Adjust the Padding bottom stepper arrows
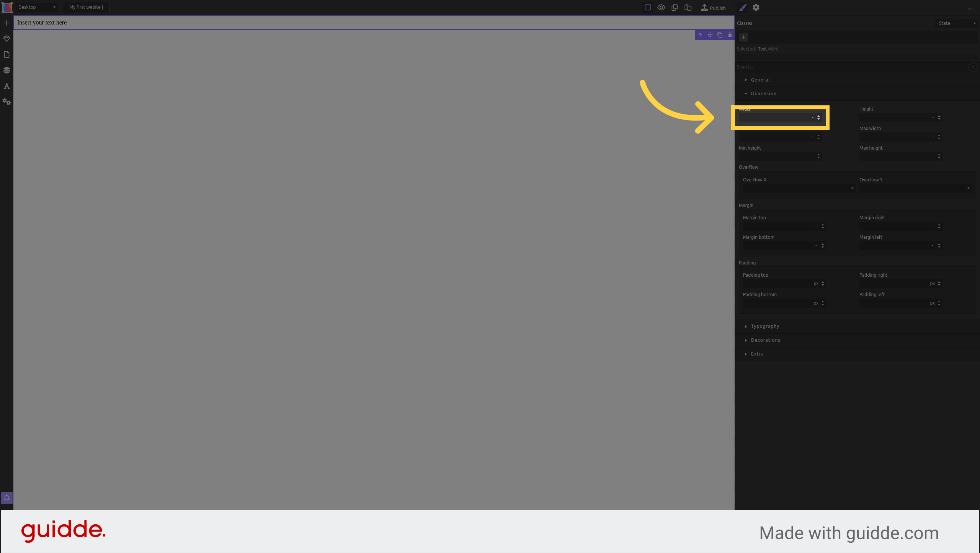980x553 pixels. (823, 303)
